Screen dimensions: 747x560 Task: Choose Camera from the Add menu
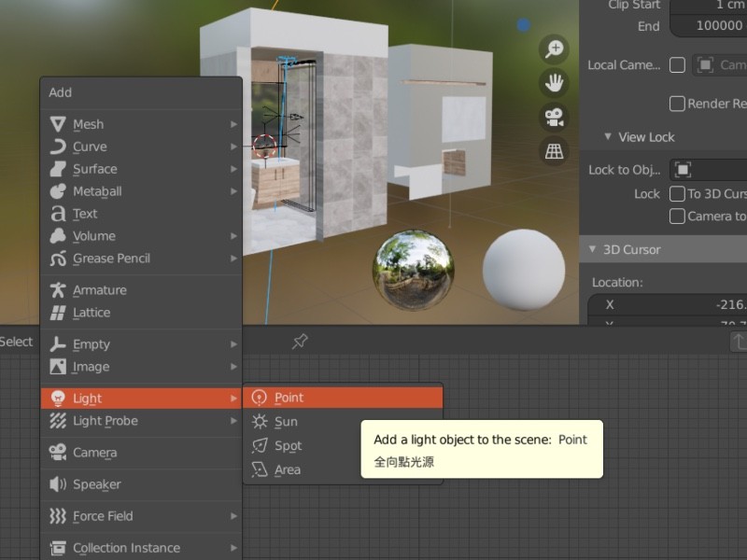[94, 453]
